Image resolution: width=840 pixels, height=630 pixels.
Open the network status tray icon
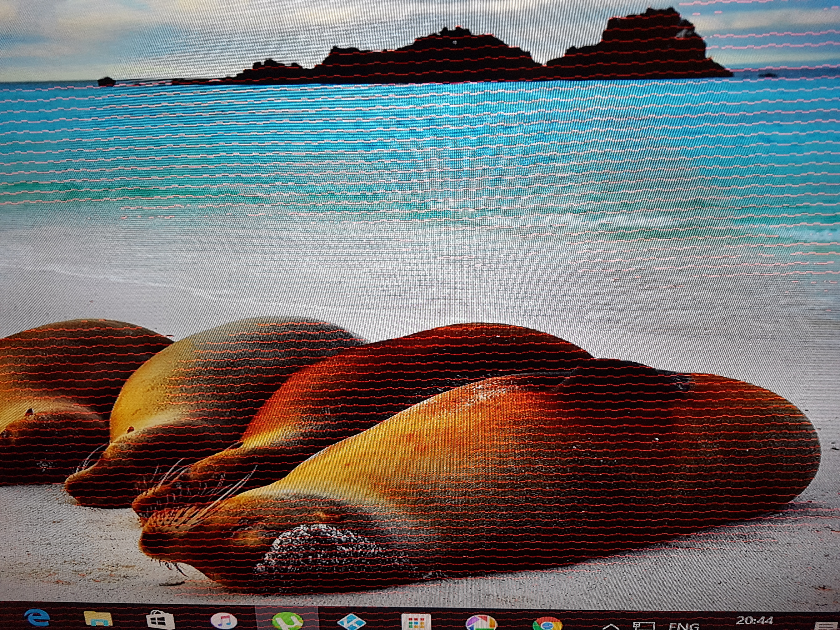tap(644, 626)
